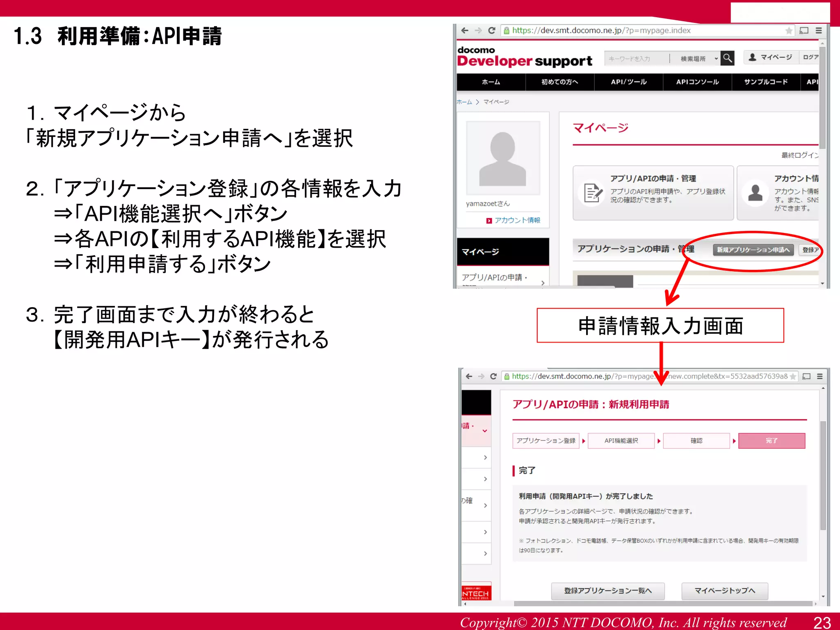Click the sidebar row chevron just above the の確 row
The height and width of the screenshot is (630, 840).
point(486,479)
